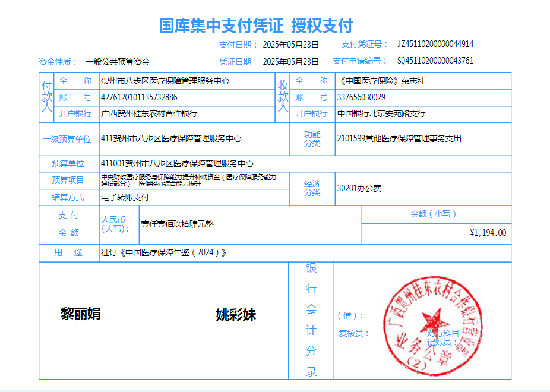The height and width of the screenshot is (392, 550).
Task: Select 2101599其他医疗保障管理事务支出 function class
Action: [x=399, y=138]
